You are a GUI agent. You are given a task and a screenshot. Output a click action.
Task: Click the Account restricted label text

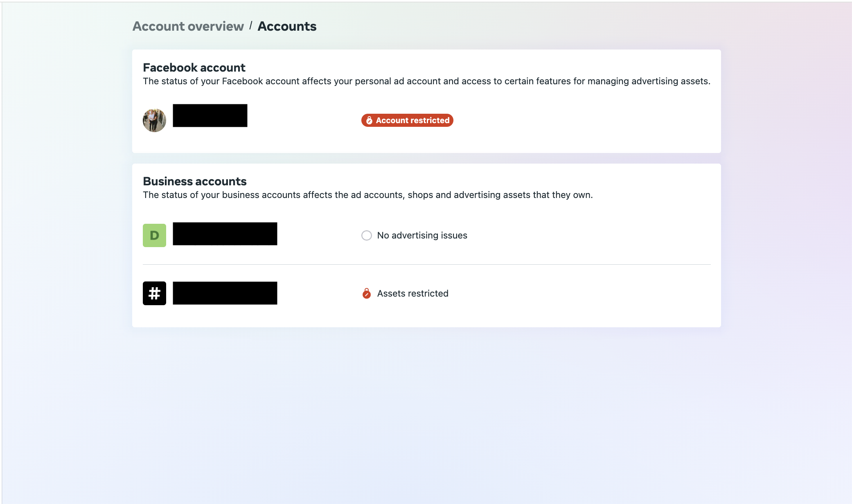coord(412,120)
